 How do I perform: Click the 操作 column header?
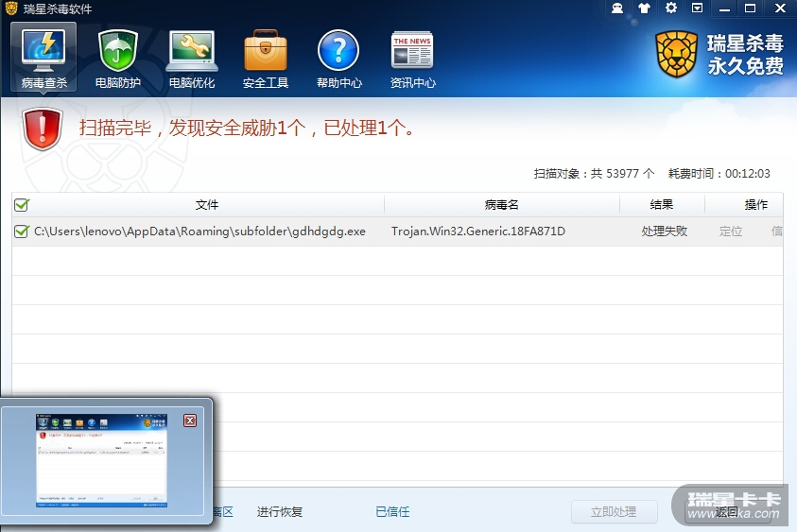pyautogui.click(x=755, y=205)
